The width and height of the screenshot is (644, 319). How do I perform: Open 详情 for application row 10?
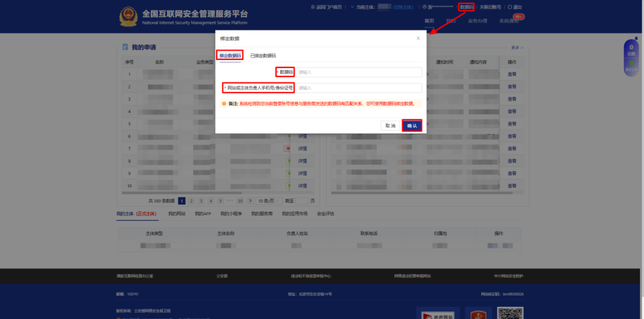[302, 186]
